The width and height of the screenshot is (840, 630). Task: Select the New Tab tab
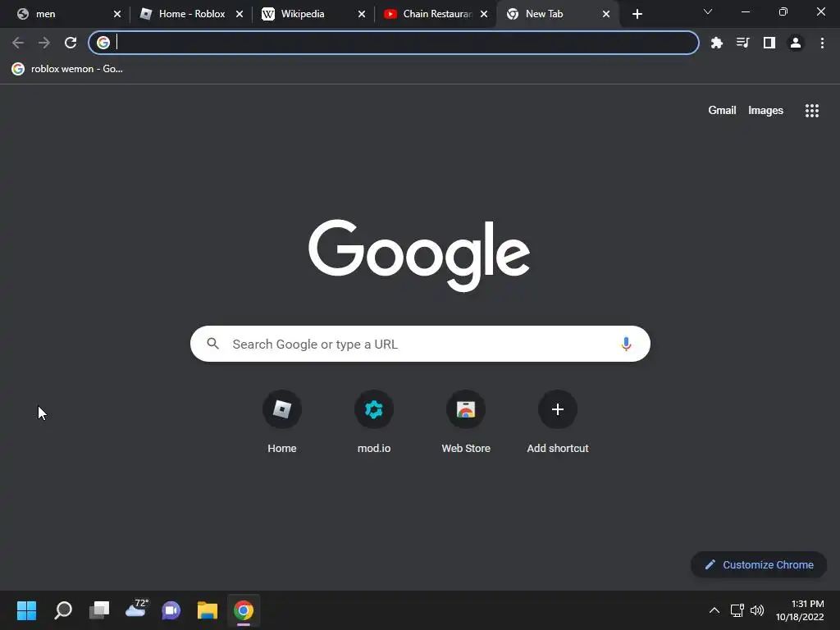tap(557, 14)
